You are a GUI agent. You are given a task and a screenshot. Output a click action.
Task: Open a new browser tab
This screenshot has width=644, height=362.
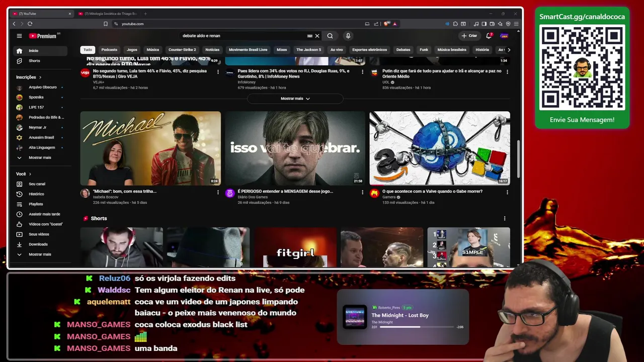point(145,14)
